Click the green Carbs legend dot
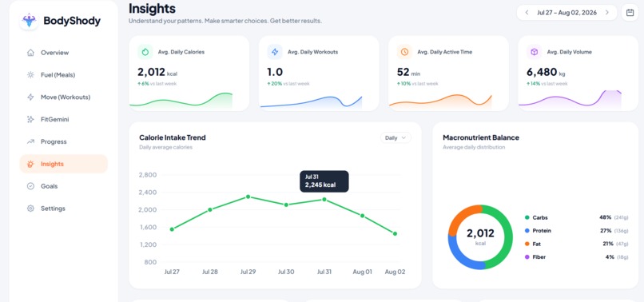The height and width of the screenshot is (302, 644). [527, 217]
